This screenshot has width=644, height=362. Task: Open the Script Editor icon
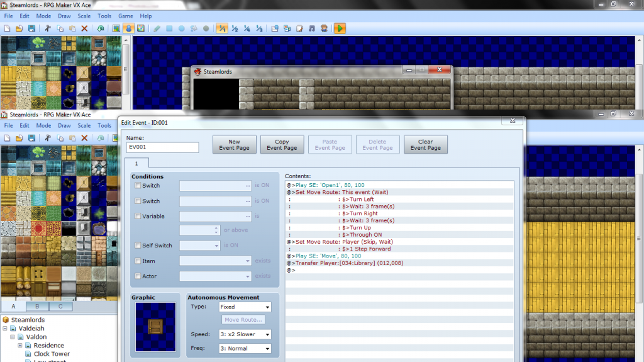299,28
